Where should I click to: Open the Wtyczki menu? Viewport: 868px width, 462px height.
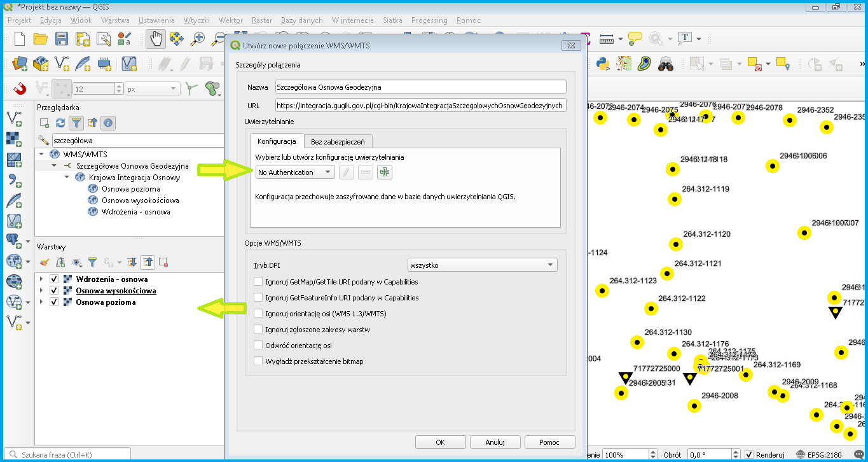[196, 20]
